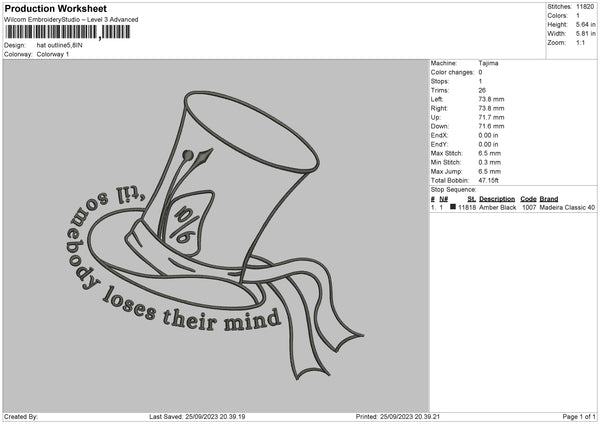Viewport: 600px width, 424px height.
Task: Click the zoom value '1:1'
Action: point(580,42)
